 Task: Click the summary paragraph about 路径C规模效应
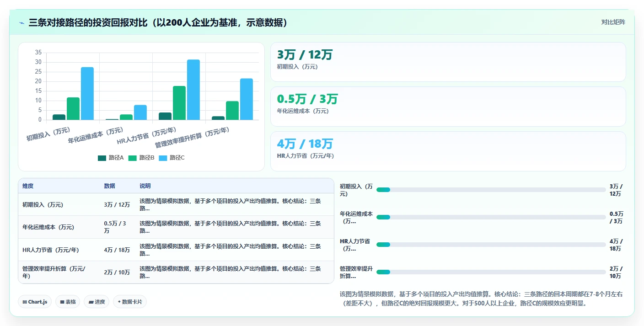pyautogui.click(x=481, y=299)
